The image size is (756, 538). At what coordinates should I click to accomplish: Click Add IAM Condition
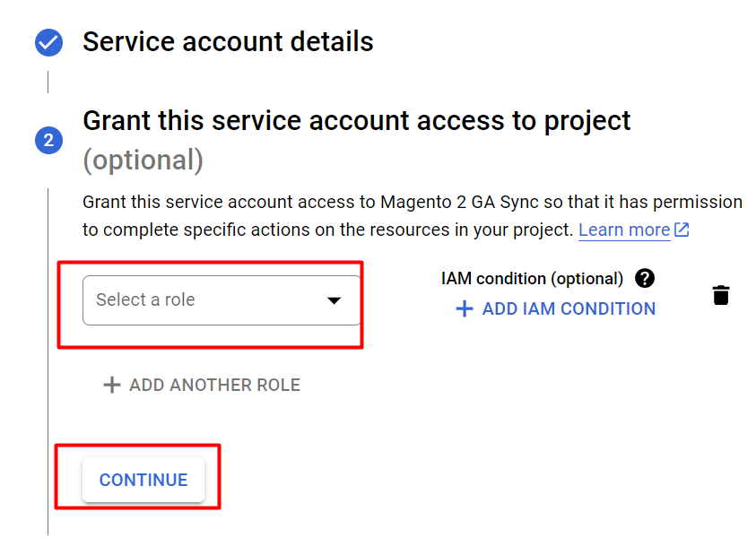(x=568, y=309)
